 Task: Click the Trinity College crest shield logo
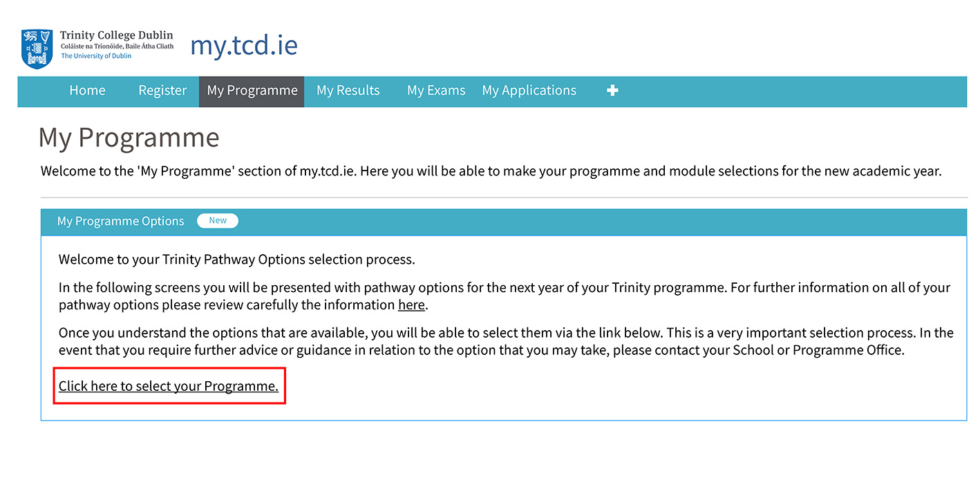coord(37,48)
